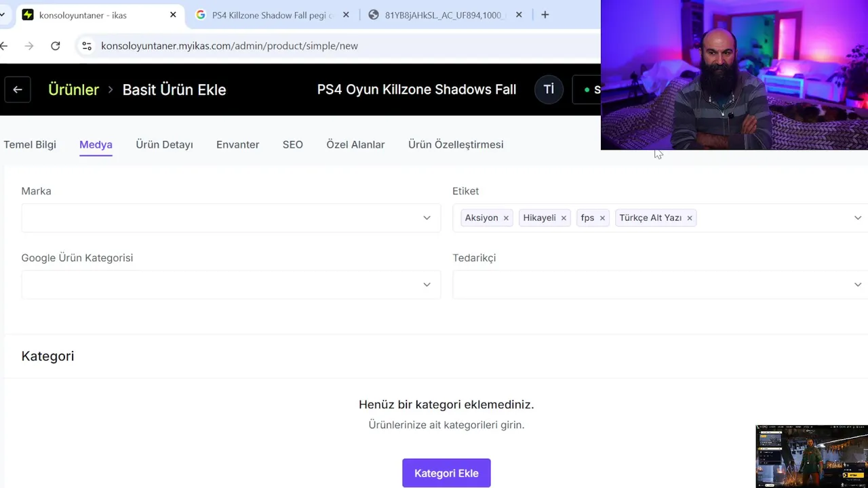Screen dimensions: 868x488
Task: Close the konsoloyuntaner - ikas tab
Action: [173, 15]
